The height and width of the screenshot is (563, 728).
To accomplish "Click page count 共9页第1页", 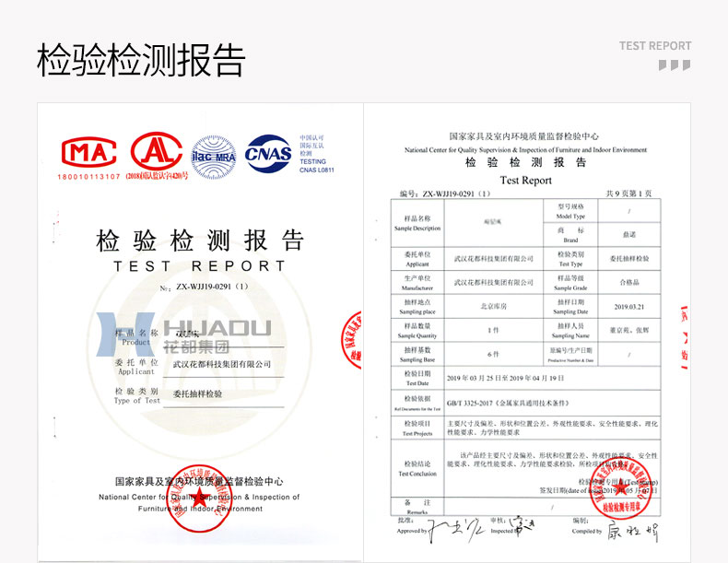I will [628, 194].
